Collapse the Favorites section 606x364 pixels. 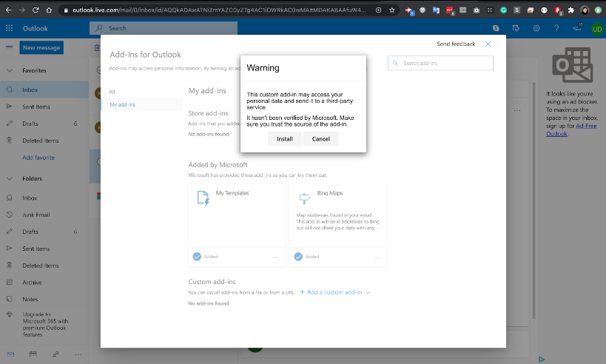(x=10, y=70)
